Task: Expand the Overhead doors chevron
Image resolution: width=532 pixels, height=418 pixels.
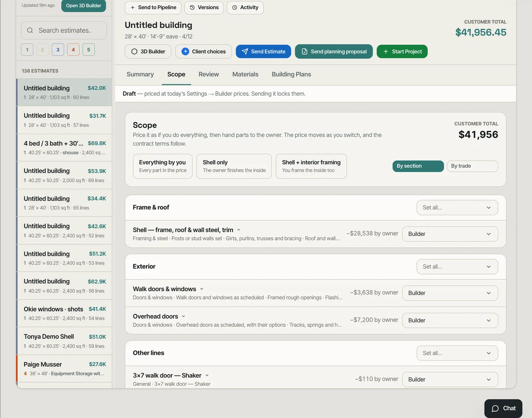Action: click(x=184, y=316)
